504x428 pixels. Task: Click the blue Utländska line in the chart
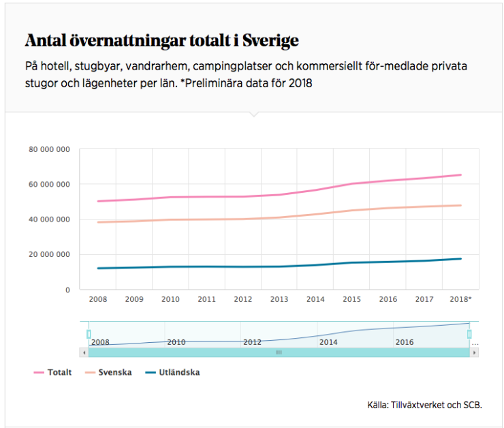279,266
